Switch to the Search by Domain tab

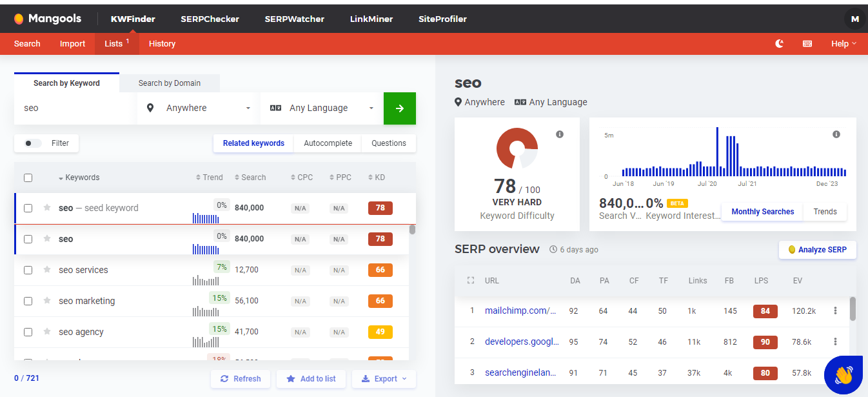pos(169,83)
